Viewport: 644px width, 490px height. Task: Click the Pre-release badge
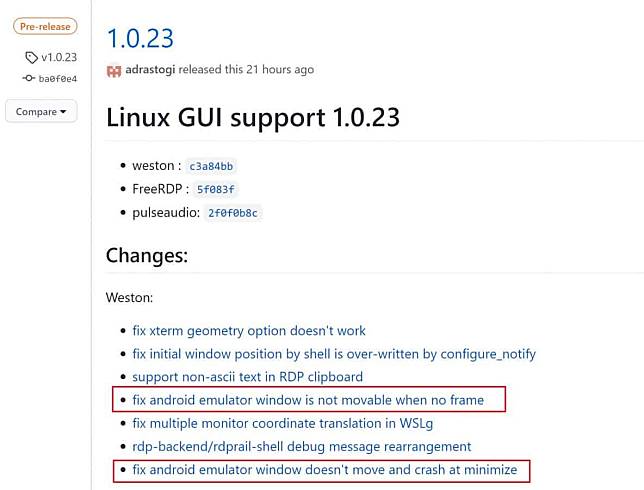coord(45,27)
